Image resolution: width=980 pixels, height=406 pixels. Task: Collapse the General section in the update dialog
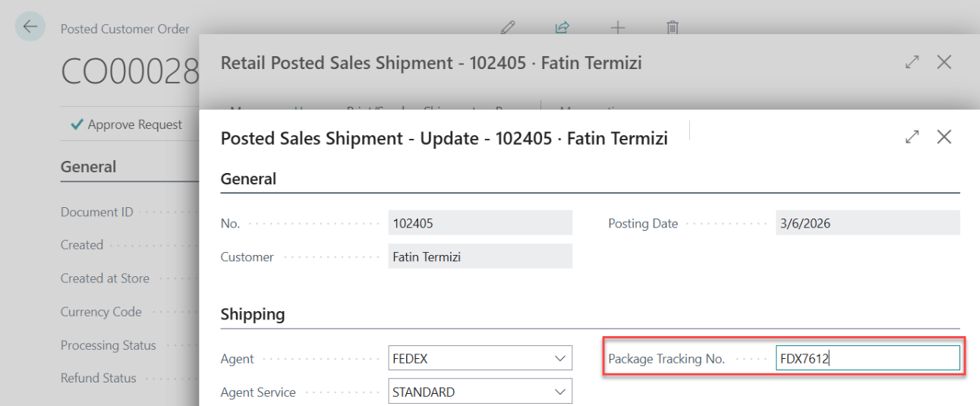[x=248, y=180]
